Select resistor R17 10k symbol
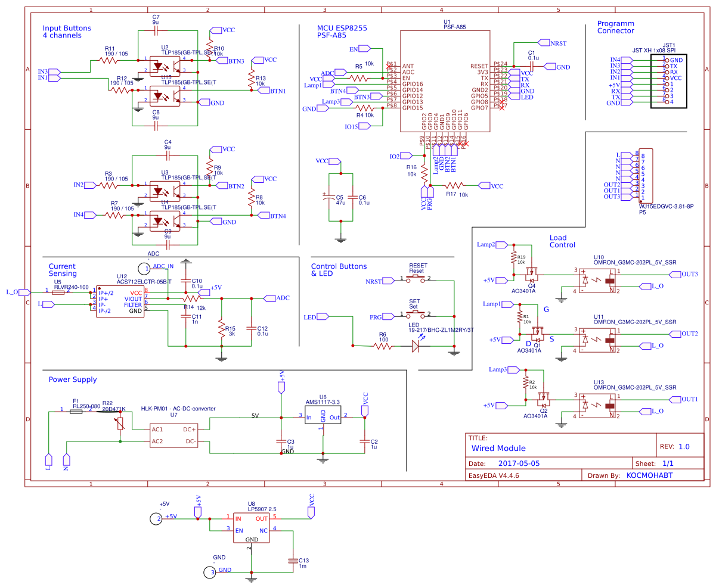The width and height of the screenshot is (716, 588). 453,185
